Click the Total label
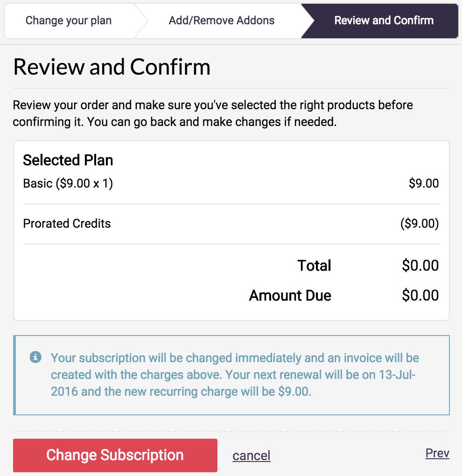The width and height of the screenshot is (462, 476). tap(314, 266)
